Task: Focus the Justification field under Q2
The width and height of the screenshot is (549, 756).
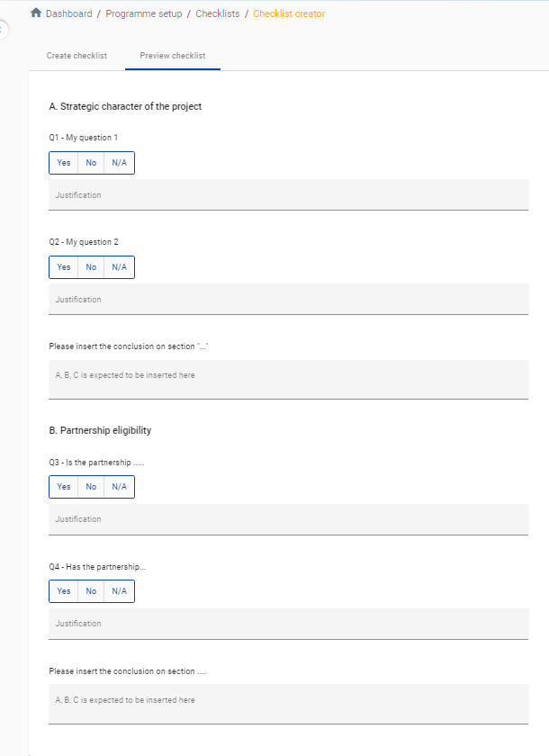Action: (288, 300)
